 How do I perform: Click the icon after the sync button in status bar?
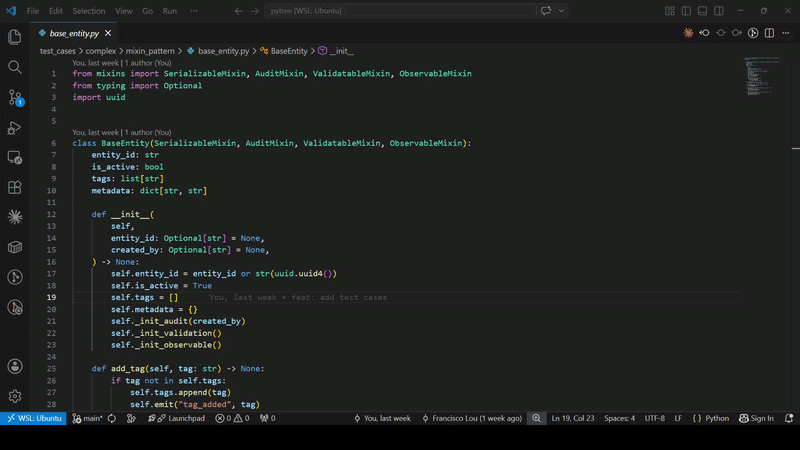tap(131, 418)
